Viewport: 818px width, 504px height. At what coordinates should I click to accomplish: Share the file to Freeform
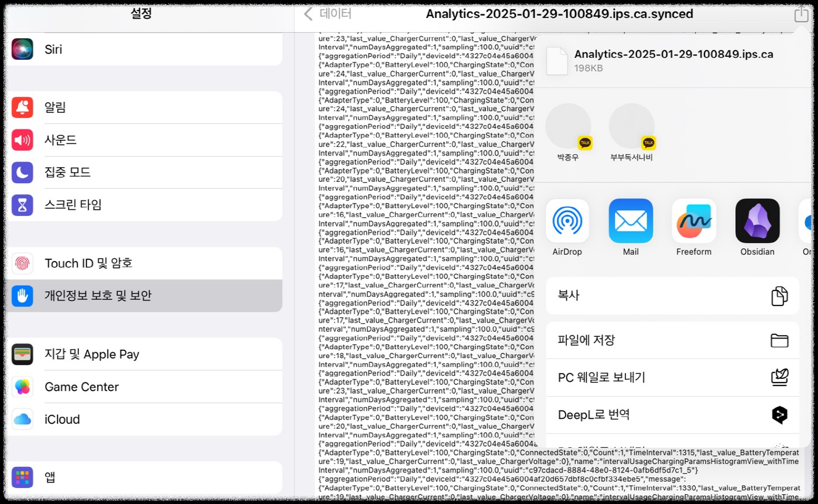click(693, 220)
